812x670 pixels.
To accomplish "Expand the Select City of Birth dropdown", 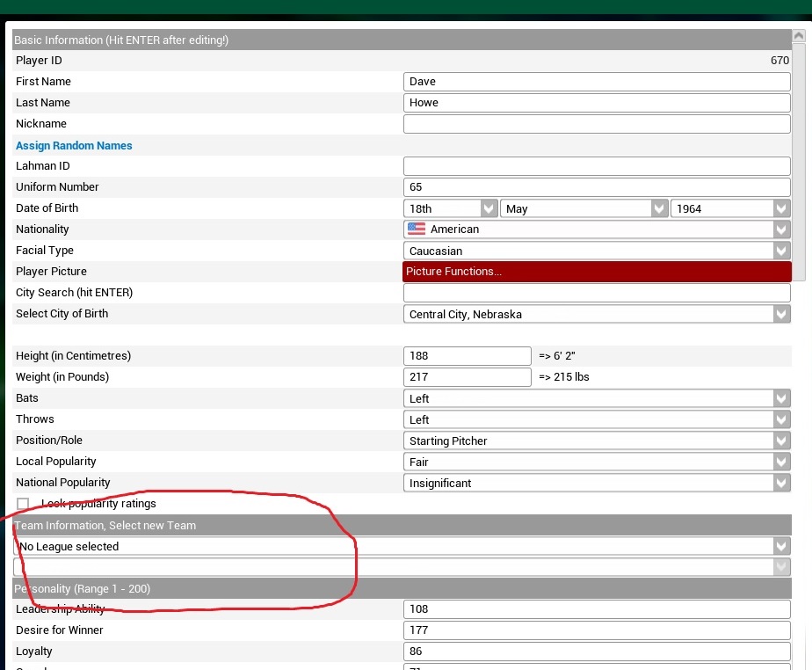I will click(598, 314).
